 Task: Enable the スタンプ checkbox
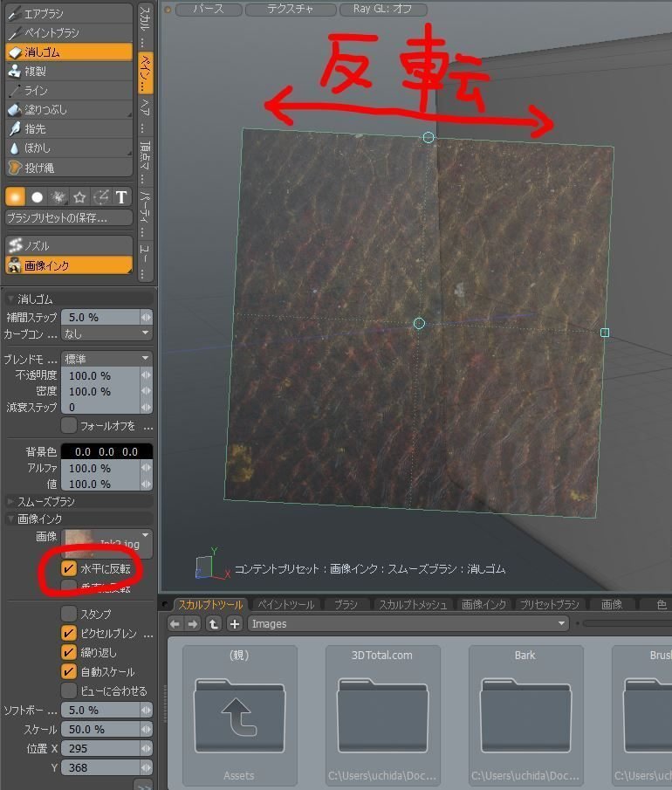[69, 614]
